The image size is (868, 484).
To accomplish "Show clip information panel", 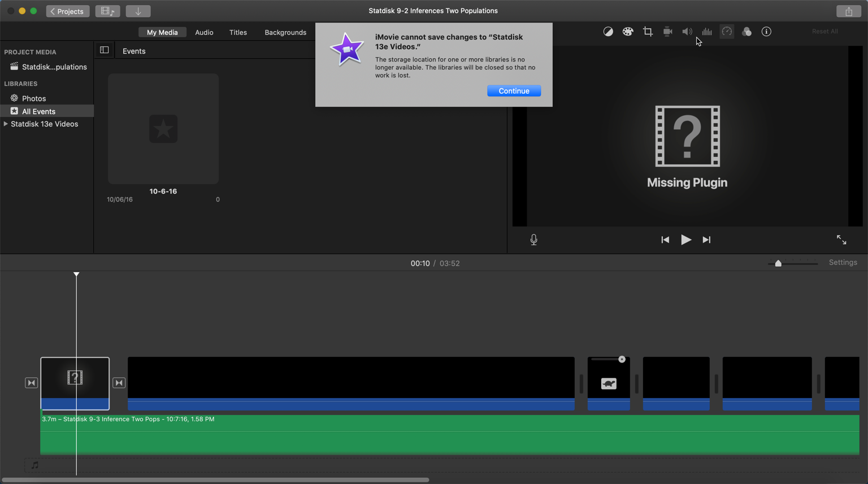I will (766, 32).
